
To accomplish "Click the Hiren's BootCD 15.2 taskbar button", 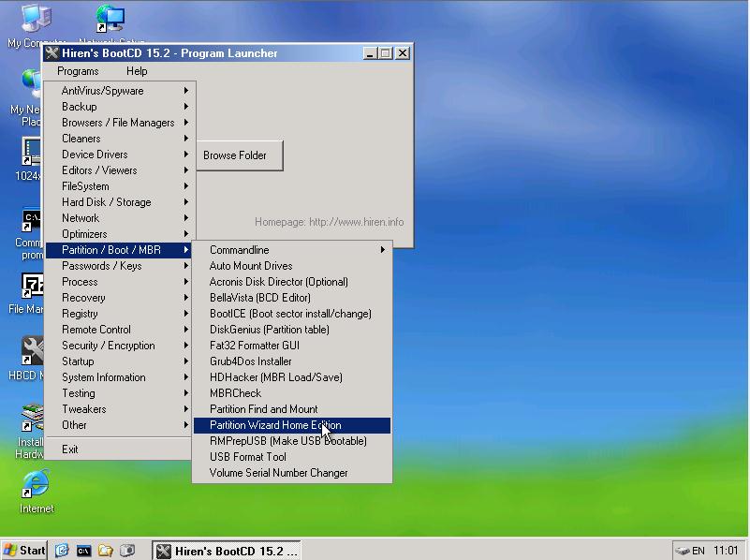I will [227, 551].
